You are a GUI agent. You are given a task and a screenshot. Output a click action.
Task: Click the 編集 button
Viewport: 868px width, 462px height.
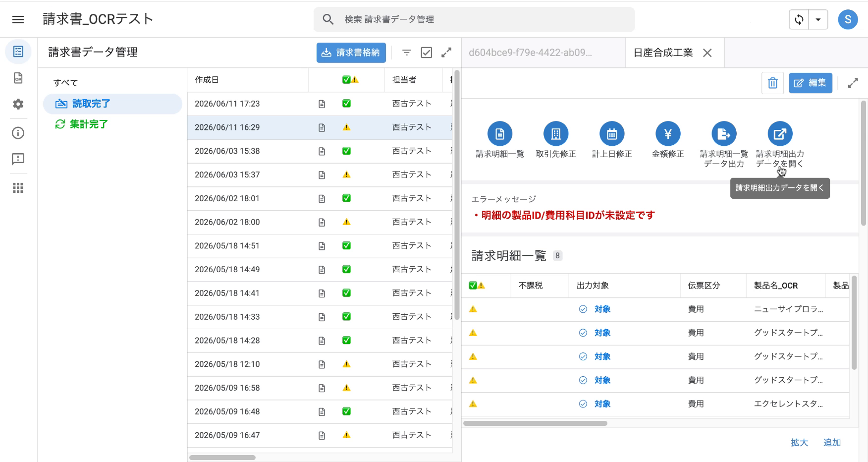pyautogui.click(x=811, y=83)
